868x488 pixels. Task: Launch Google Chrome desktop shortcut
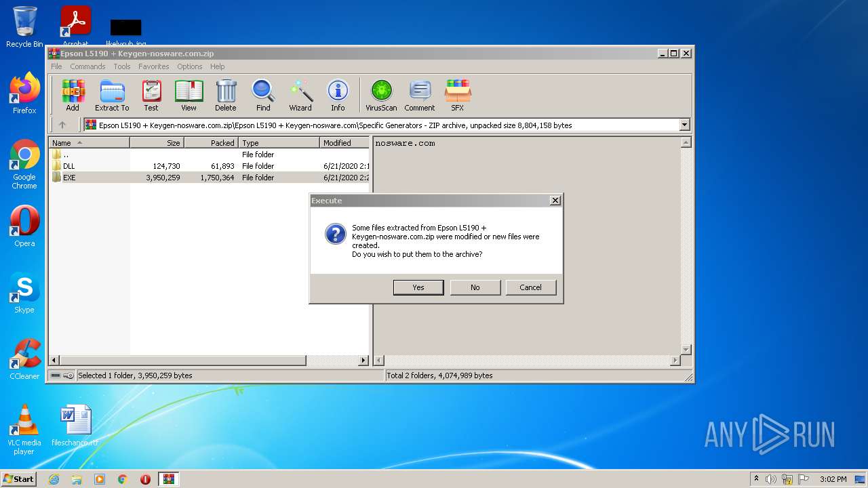click(x=24, y=165)
